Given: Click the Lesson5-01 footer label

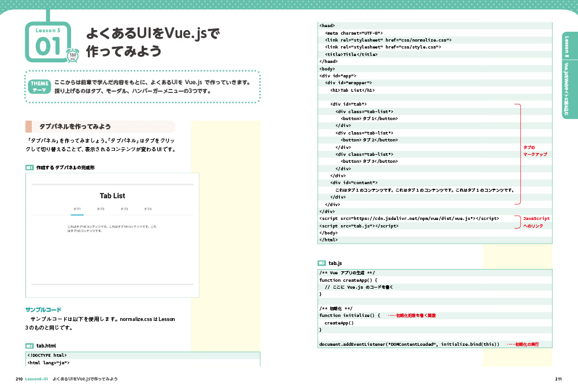Looking at the screenshot, I should click(36, 379).
